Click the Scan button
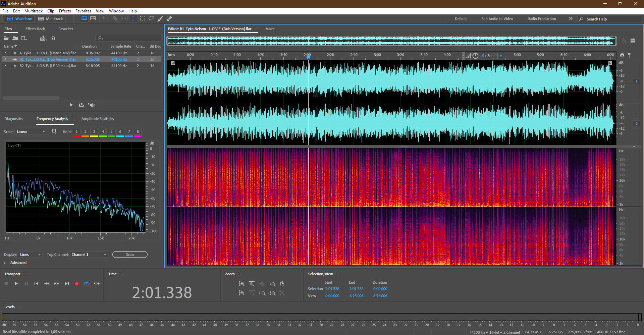 tap(130, 255)
